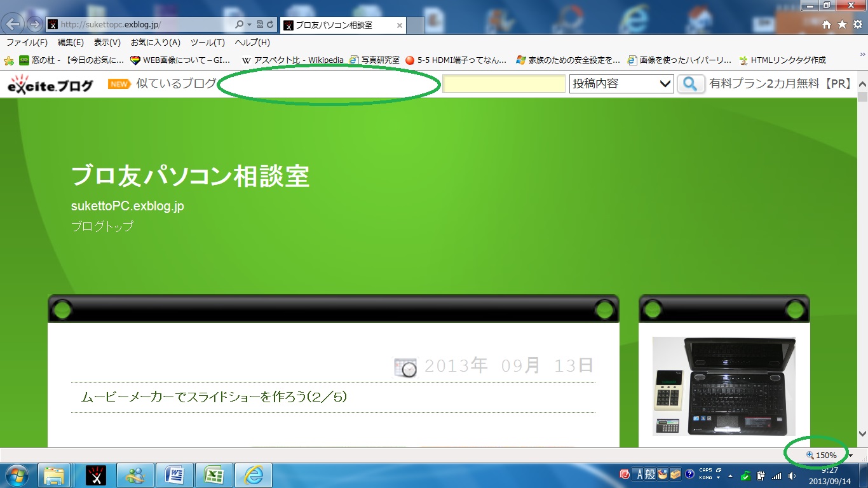The height and width of the screenshot is (488, 868).
Task: Open post ムービーメーカーでスライドショーを作ろう(2/5)
Action: (x=214, y=397)
